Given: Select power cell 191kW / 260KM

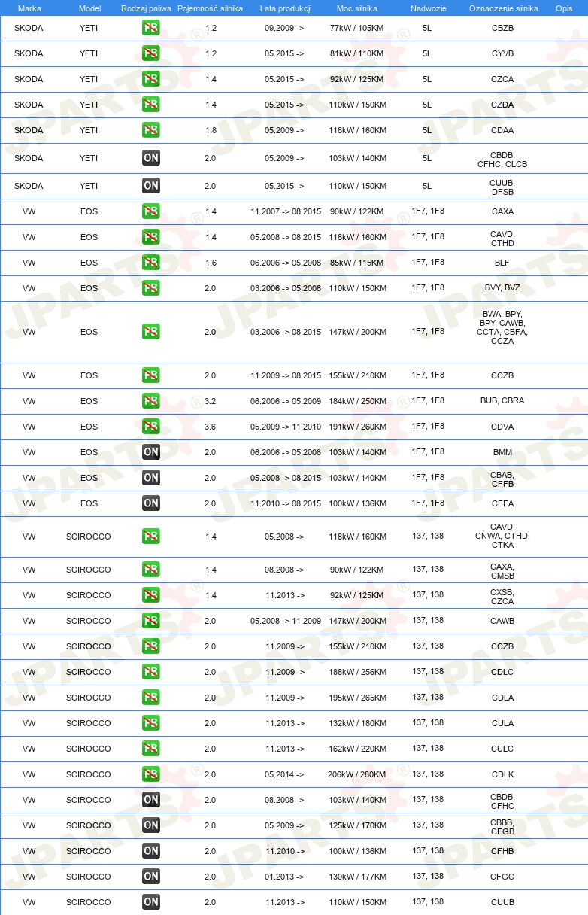Looking at the screenshot, I should pos(358,427).
